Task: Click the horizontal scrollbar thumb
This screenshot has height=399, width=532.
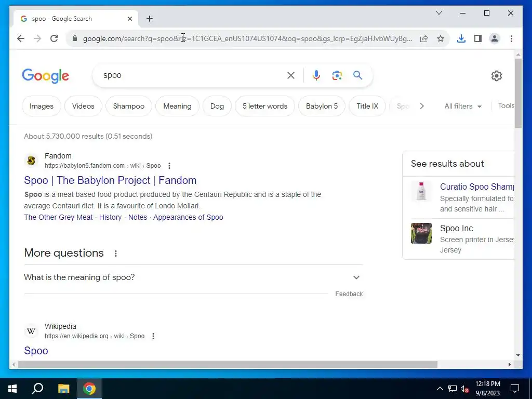Action: coord(228,365)
